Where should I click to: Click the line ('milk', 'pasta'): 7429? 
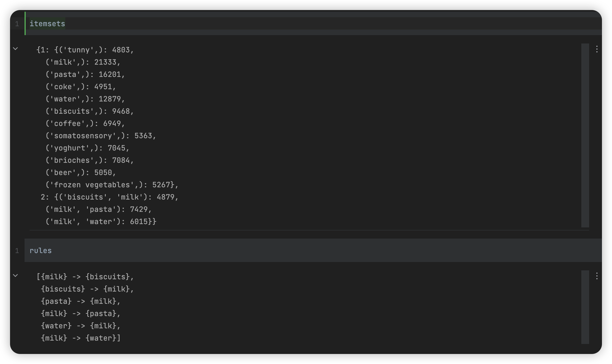coord(98,209)
